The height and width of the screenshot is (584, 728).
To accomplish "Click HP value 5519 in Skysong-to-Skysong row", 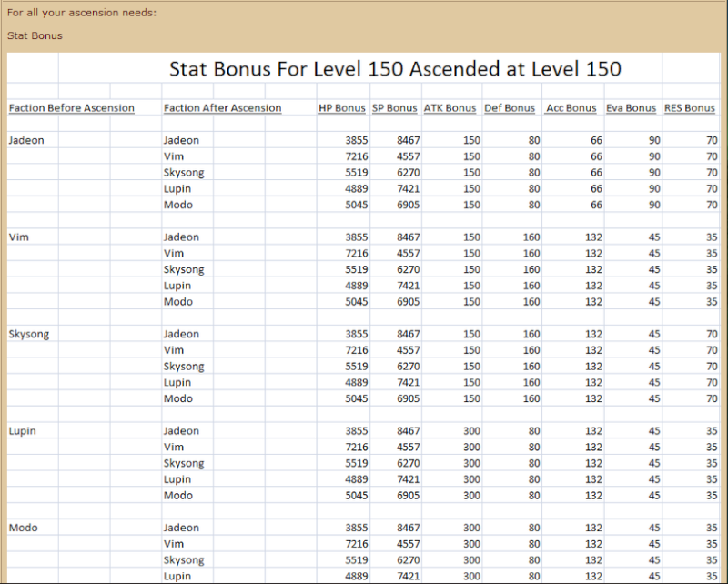I will (357, 367).
